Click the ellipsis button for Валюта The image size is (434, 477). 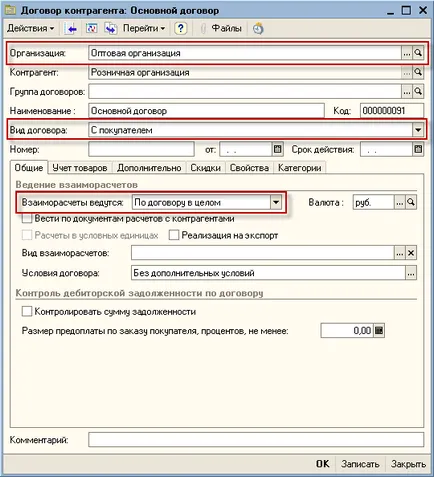coord(400,202)
